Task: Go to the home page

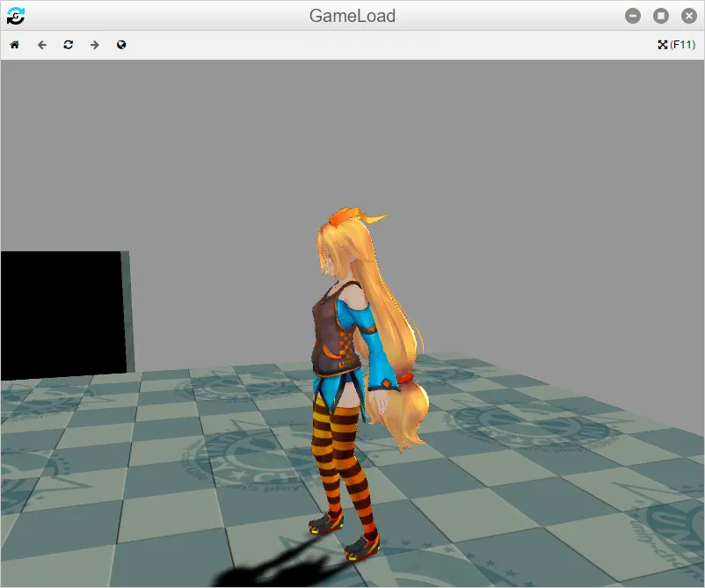Action: point(15,45)
